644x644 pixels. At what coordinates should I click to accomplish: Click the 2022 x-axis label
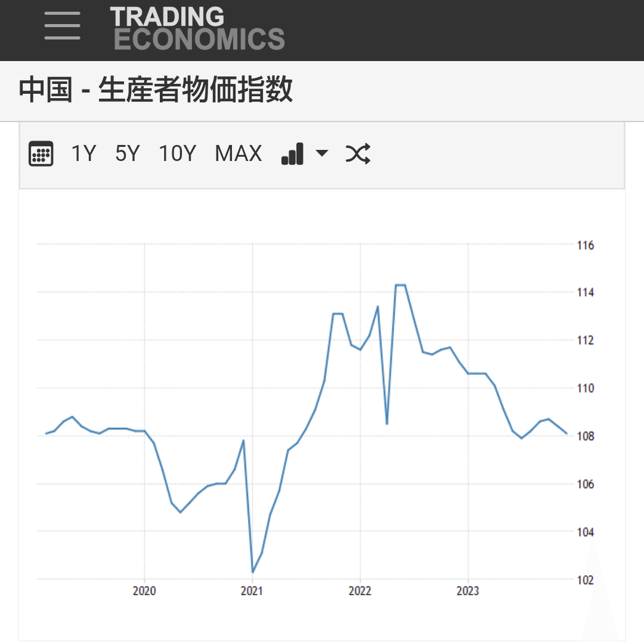[360, 591]
